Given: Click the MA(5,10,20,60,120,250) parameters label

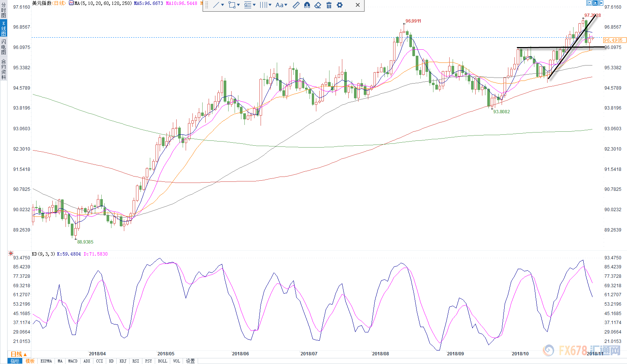Looking at the screenshot, I should coord(103,3).
